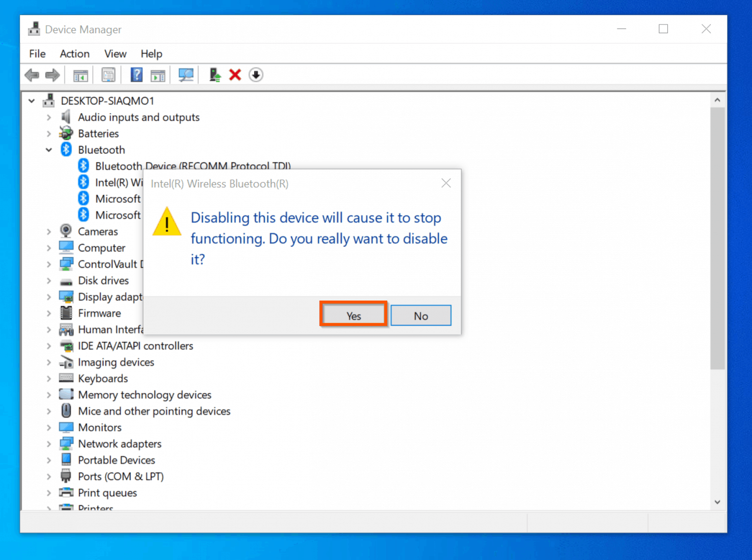
Task: Open the Action menu
Action: [74, 54]
